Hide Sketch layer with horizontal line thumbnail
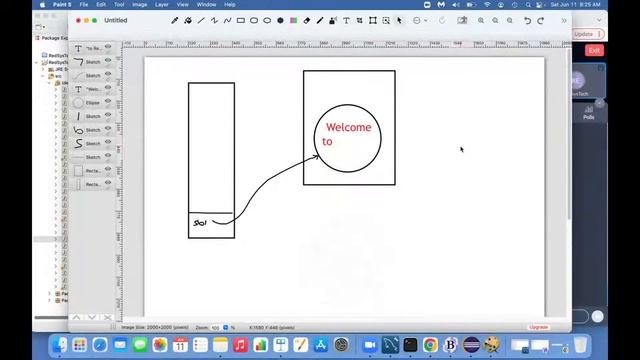The width and height of the screenshot is (640, 360). coord(108,155)
